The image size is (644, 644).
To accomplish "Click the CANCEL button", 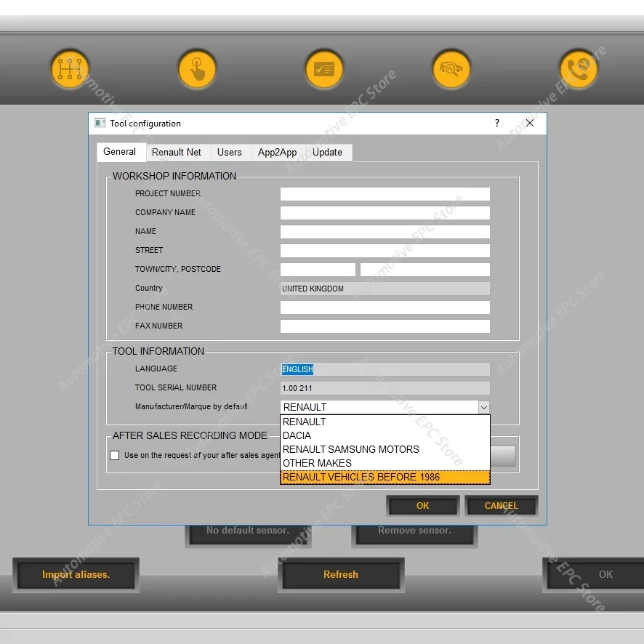I will tap(501, 506).
